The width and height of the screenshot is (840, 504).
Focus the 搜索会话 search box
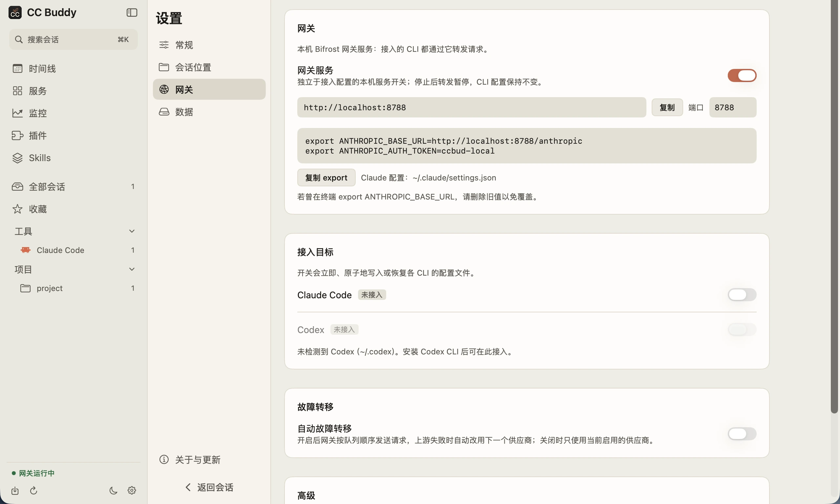pos(73,39)
